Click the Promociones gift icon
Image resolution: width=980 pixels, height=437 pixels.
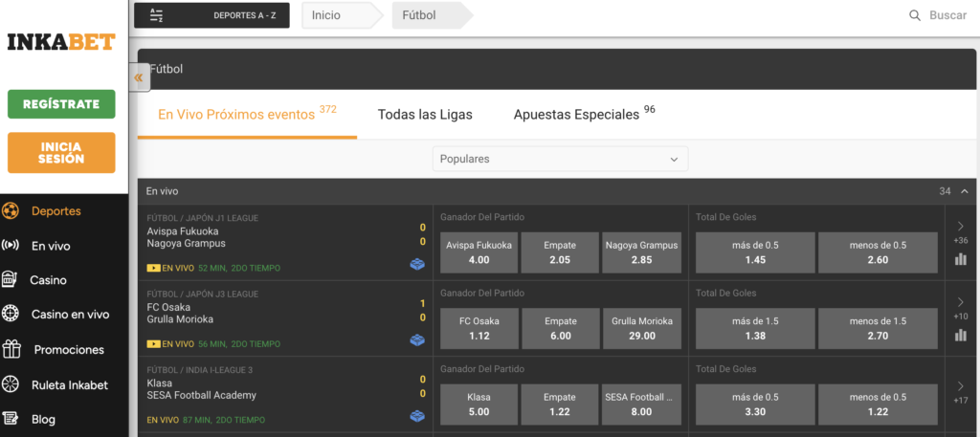click(11, 349)
